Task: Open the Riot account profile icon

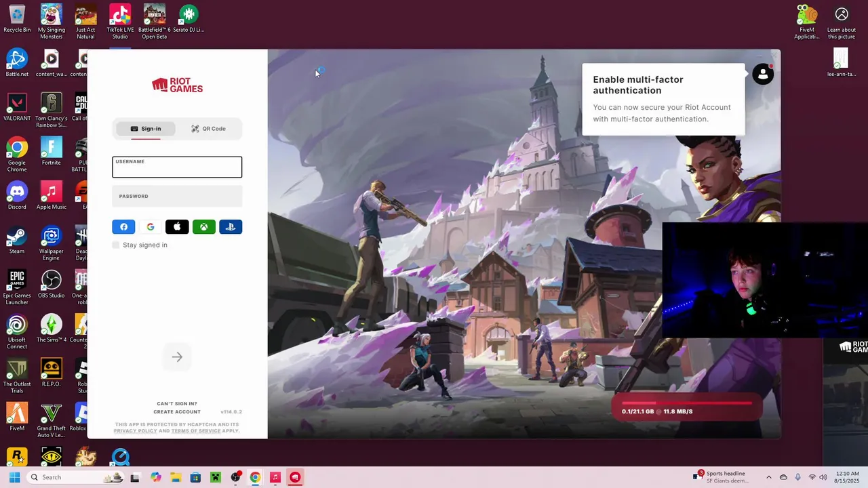Action: click(763, 75)
